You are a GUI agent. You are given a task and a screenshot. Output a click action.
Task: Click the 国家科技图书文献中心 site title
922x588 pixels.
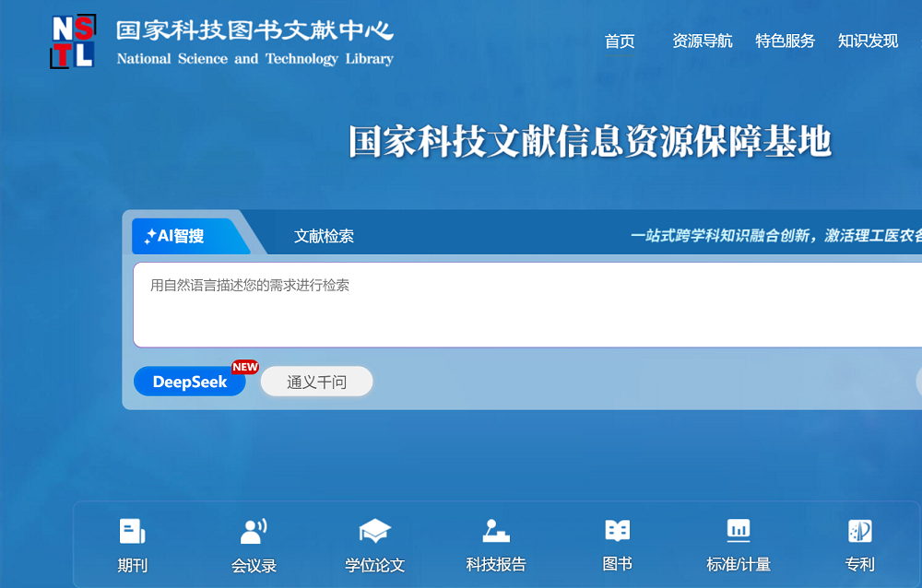point(254,31)
